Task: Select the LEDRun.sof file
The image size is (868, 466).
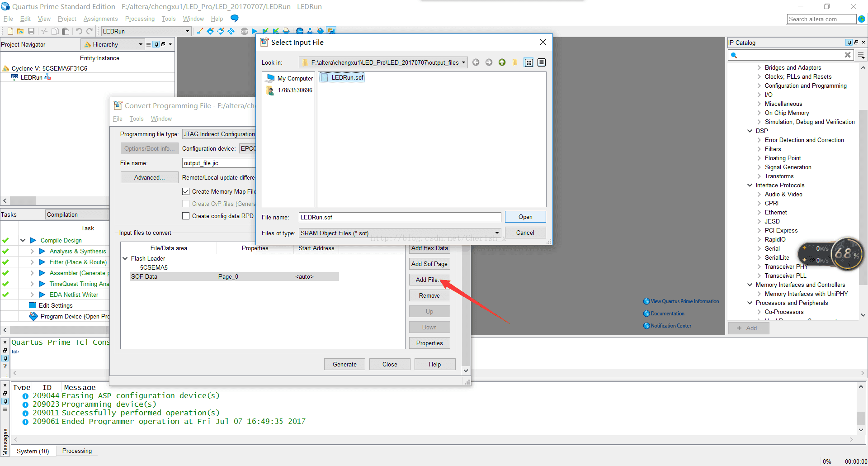Action: (x=342, y=78)
